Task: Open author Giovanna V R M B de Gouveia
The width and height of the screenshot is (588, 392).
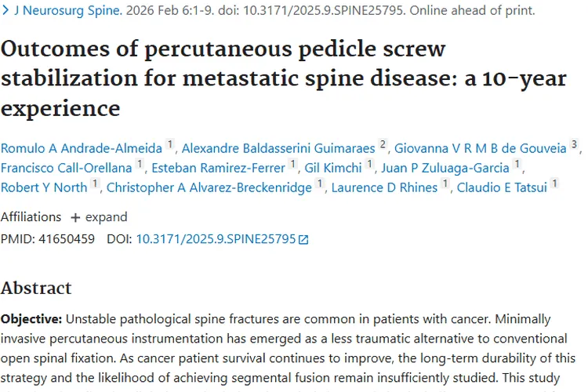Action: (481, 147)
